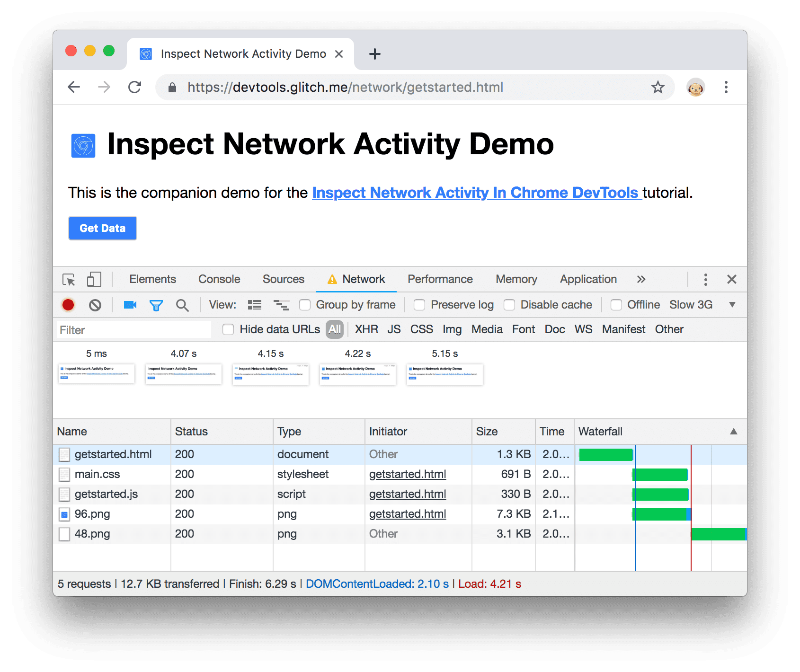
Task: Open the Slow 3G throttling dropdown
Action: click(x=702, y=305)
